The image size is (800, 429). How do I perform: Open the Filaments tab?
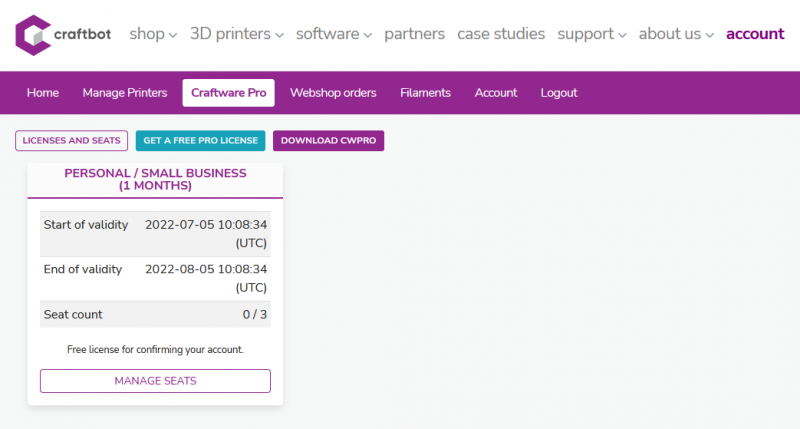click(425, 93)
